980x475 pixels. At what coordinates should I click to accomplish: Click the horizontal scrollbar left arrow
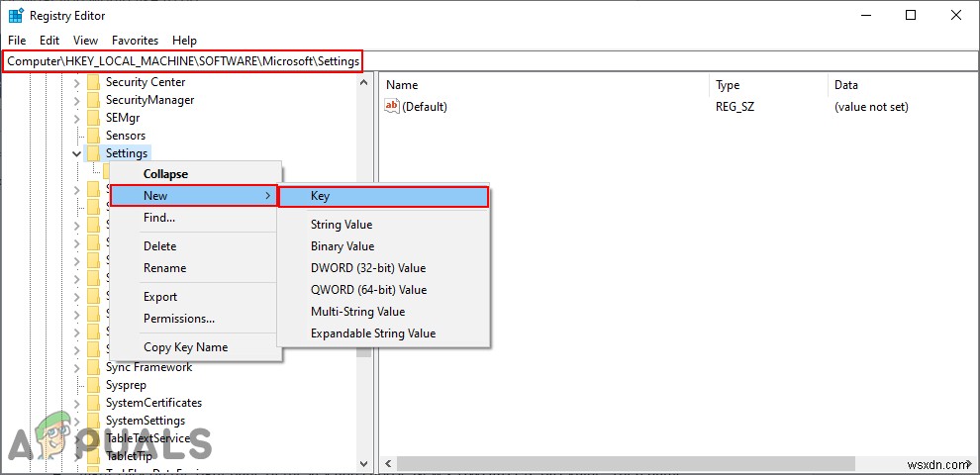point(387,464)
